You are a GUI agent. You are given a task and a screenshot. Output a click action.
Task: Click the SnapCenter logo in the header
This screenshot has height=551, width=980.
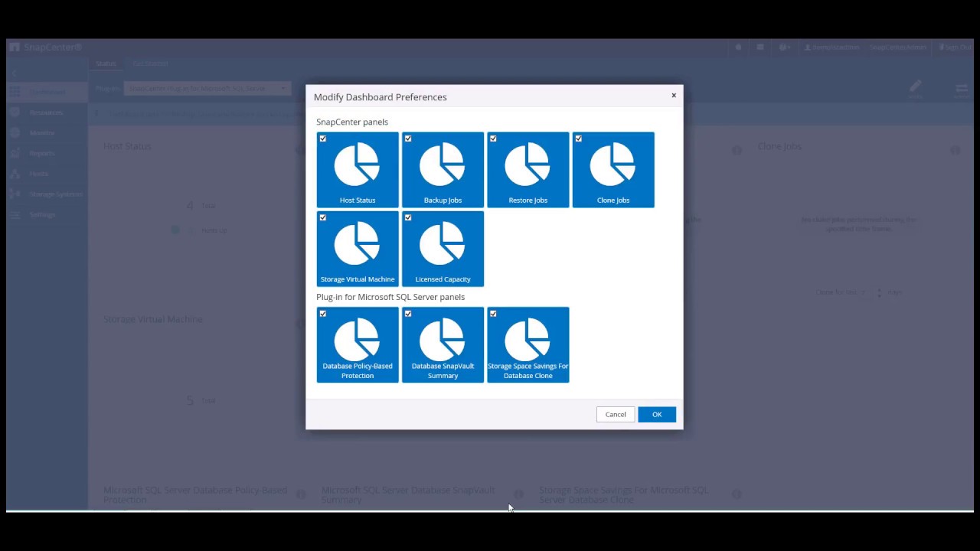(x=45, y=47)
